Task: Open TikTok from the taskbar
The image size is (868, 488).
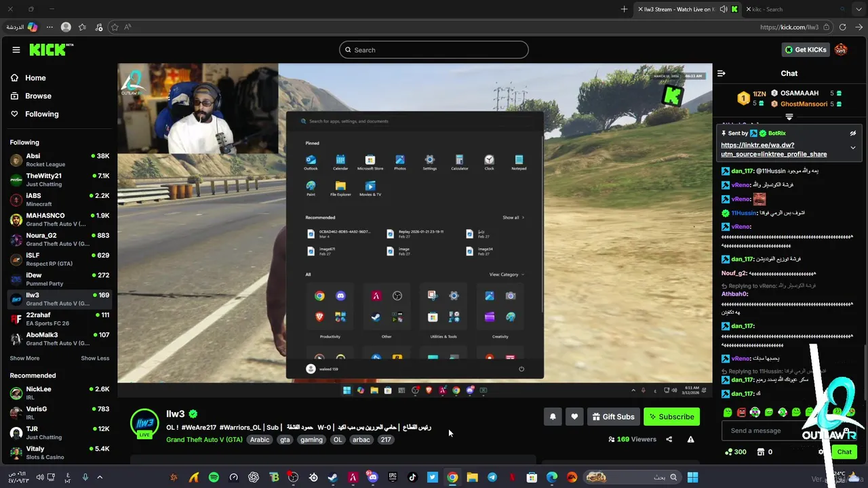Action: click(412, 477)
